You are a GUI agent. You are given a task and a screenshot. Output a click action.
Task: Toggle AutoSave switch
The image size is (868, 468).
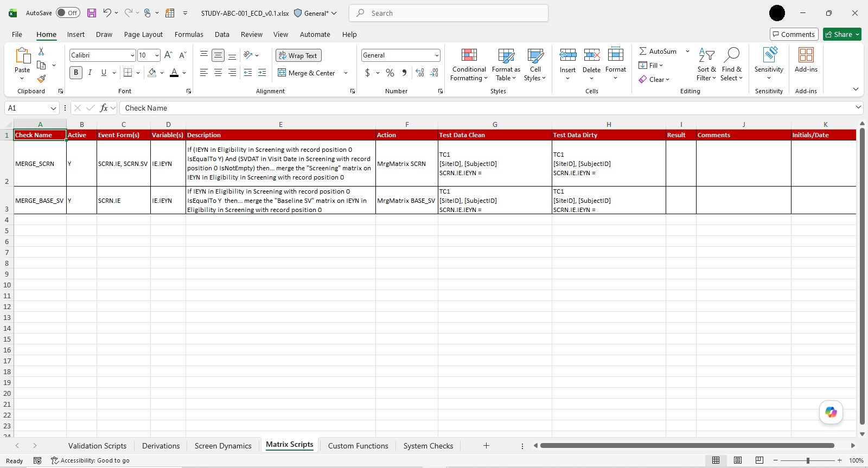[68, 13]
